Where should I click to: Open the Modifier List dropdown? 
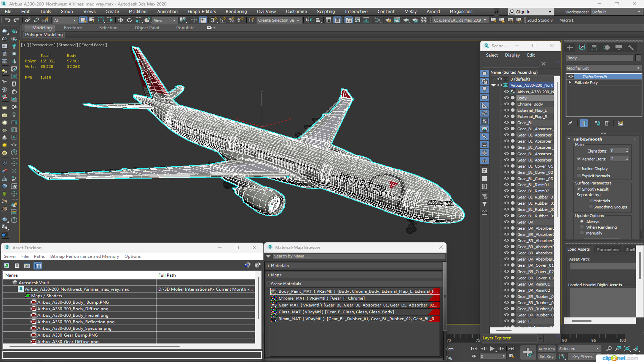603,68
